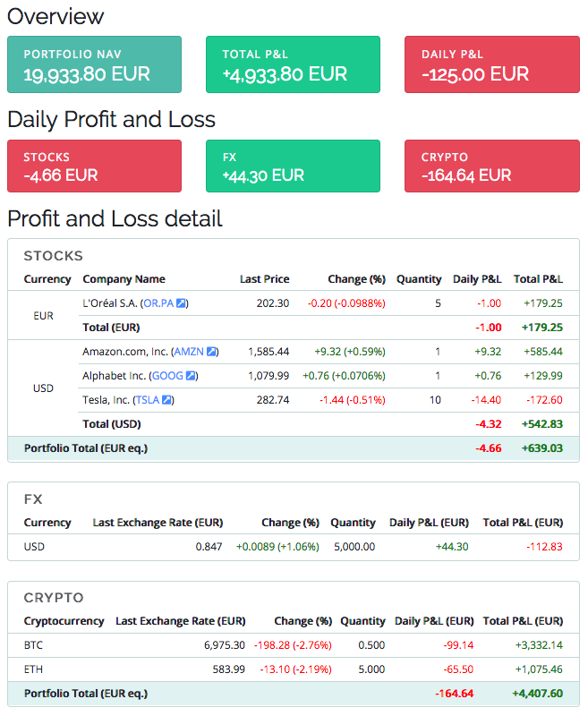
Task: Click Tesla total P&L -172.60
Action: [x=545, y=400]
